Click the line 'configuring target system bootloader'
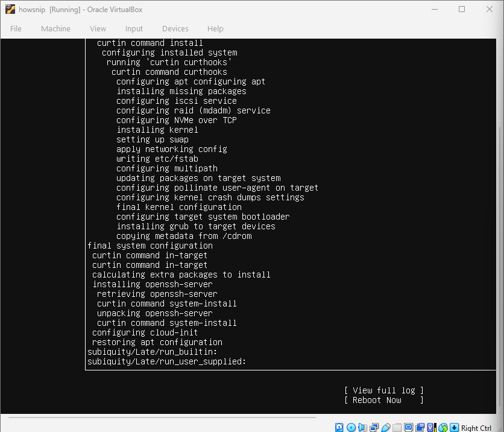 [203, 217]
